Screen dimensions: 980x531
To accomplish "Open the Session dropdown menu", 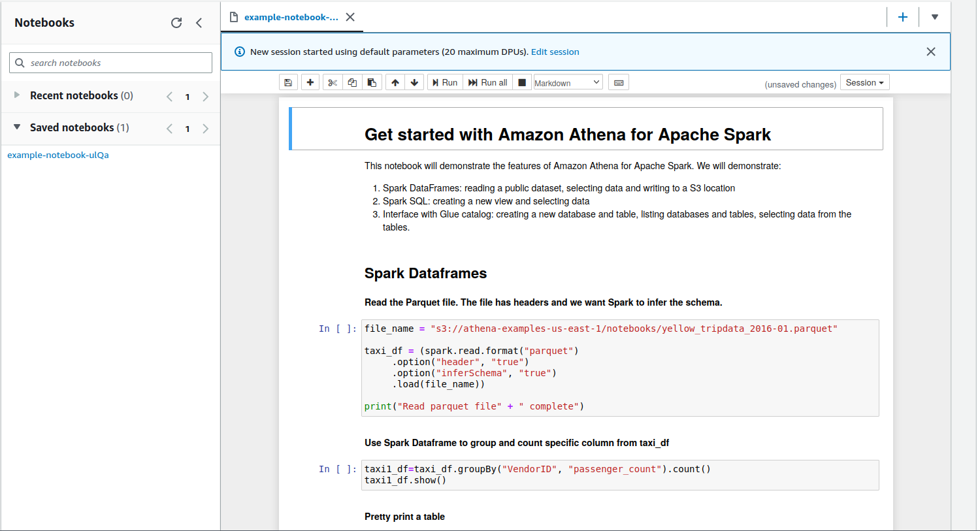I will point(864,83).
